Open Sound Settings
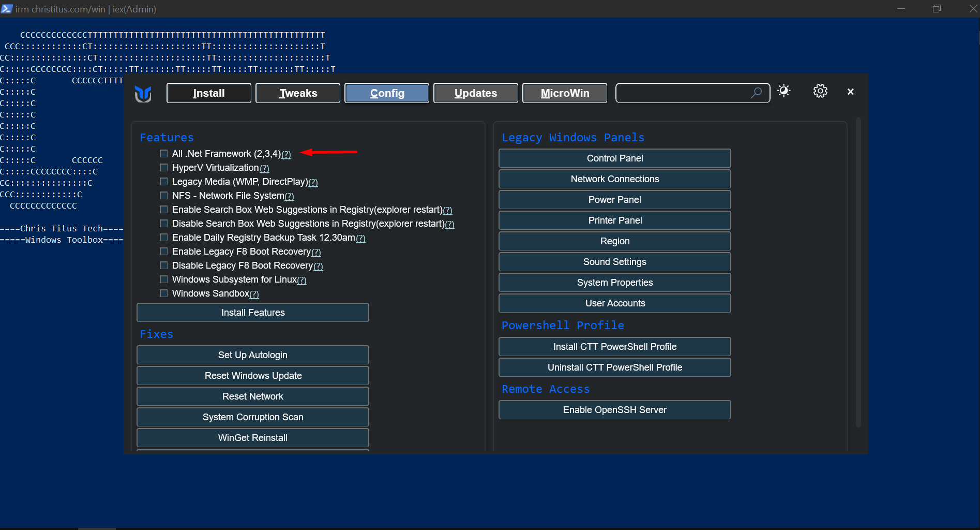Viewport: 980px width, 530px height. (x=615, y=262)
